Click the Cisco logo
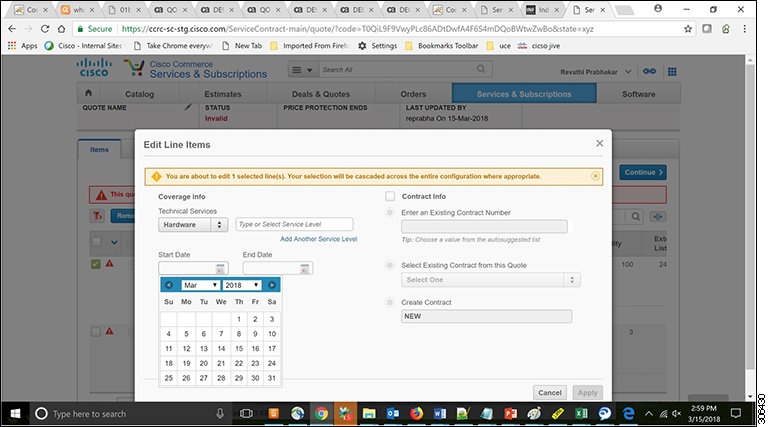This screenshot has height=427, width=768. pyautogui.click(x=94, y=68)
